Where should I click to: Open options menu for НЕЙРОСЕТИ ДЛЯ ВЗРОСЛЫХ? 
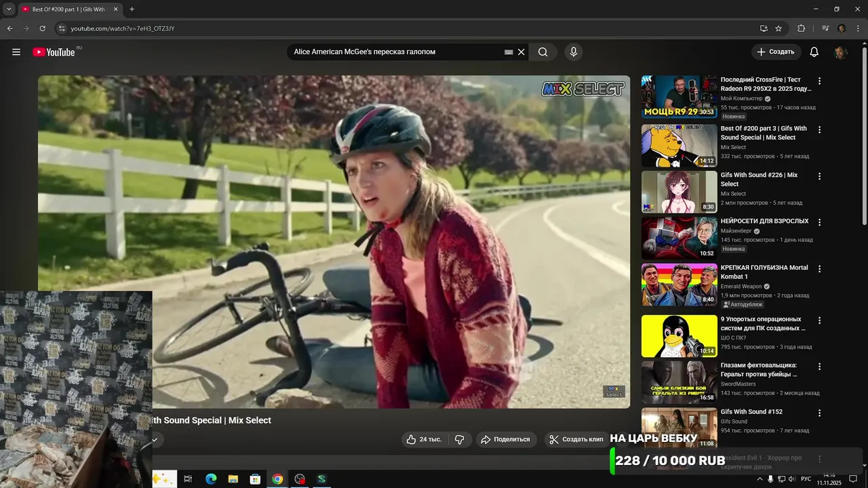coord(819,222)
